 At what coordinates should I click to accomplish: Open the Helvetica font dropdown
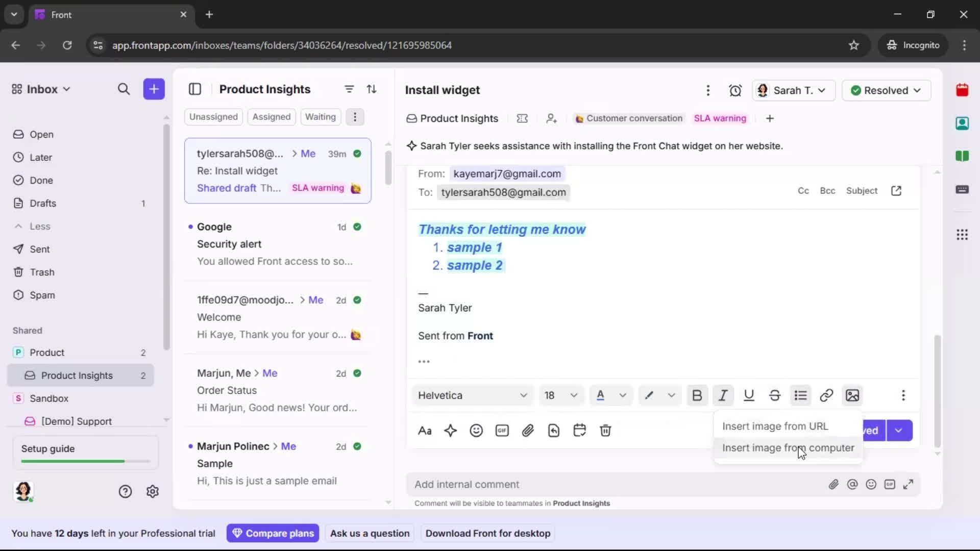472,395
